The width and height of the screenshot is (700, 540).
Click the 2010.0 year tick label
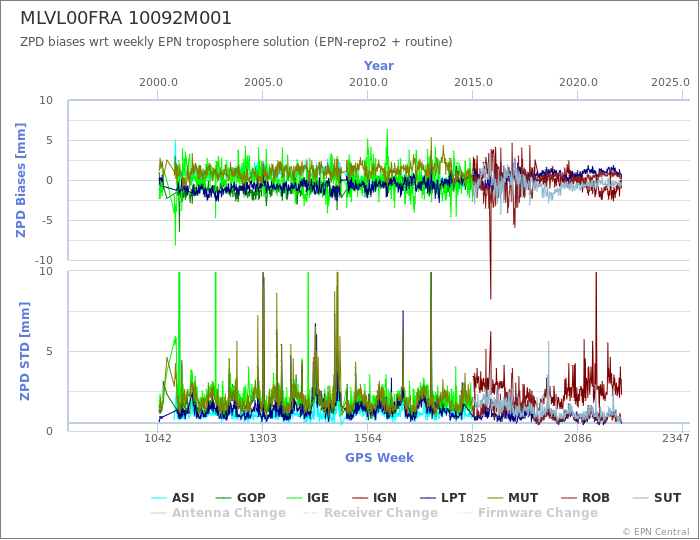tap(368, 83)
